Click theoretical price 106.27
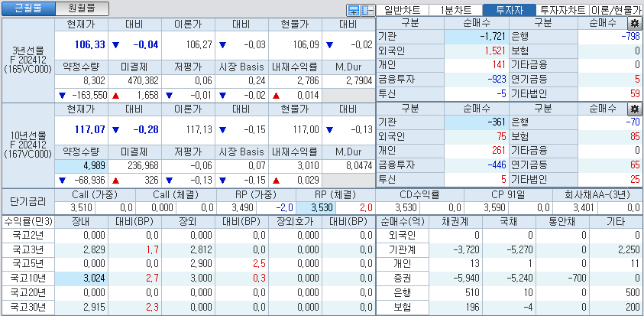The height and width of the screenshot is (316, 644). pyautogui.click(x=199, y=45)
